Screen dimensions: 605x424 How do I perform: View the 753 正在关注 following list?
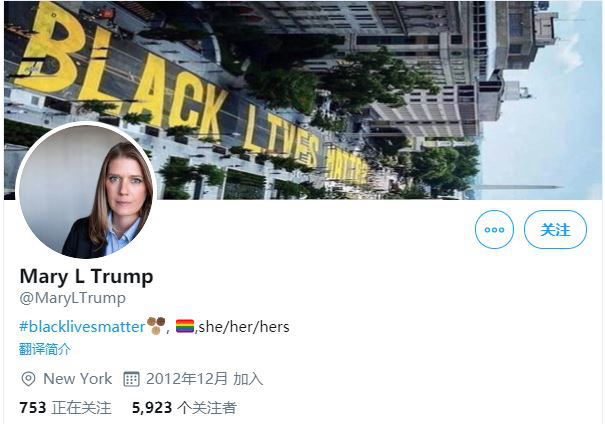coord(65,408)
